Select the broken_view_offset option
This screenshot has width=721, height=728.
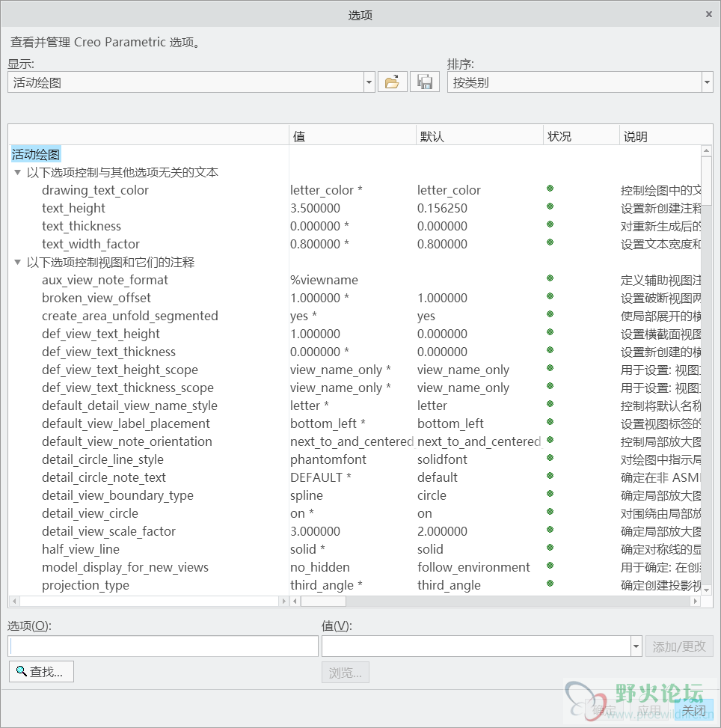(96, 298)
